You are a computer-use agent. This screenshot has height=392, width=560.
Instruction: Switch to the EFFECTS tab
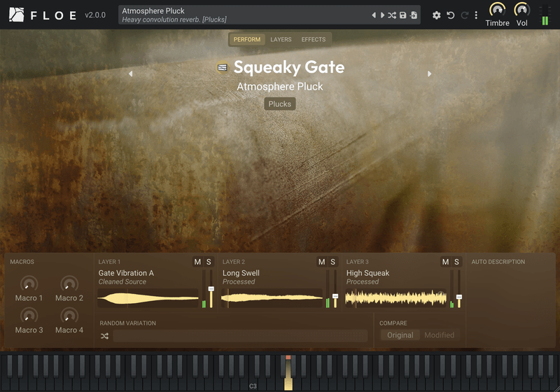pyautogui.click(x=313, y=39)
